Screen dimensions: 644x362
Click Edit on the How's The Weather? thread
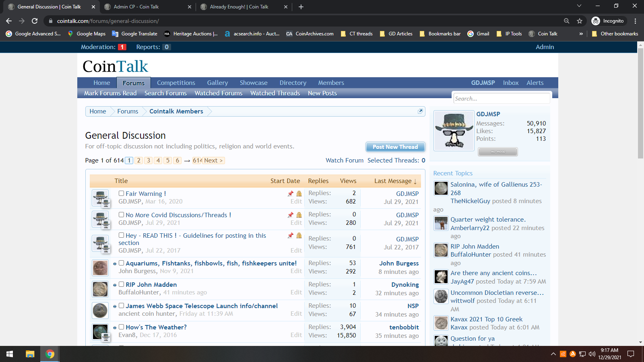click(296, 335)
